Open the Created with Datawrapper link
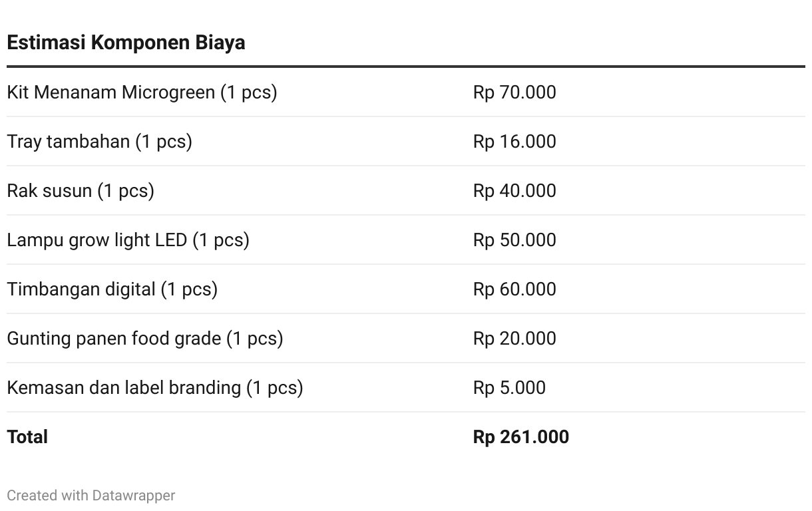The height and width of the screenshot is (511, 812). coord(91,495)
